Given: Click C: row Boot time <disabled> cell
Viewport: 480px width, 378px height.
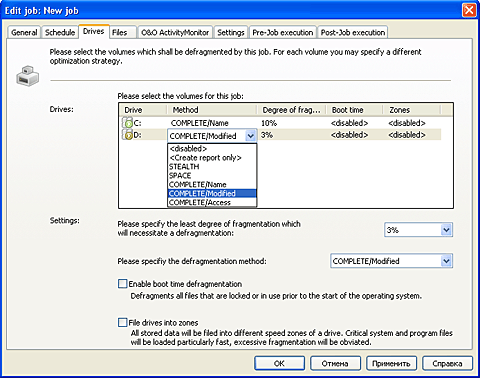Looking at the screenshot, I should click(349, 123).
